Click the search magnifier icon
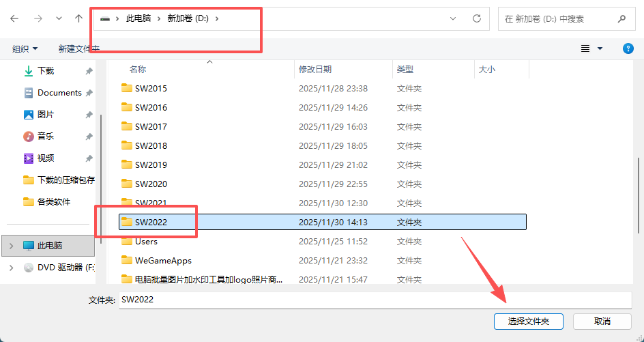 pyautogui.click(x=621, y=18)
